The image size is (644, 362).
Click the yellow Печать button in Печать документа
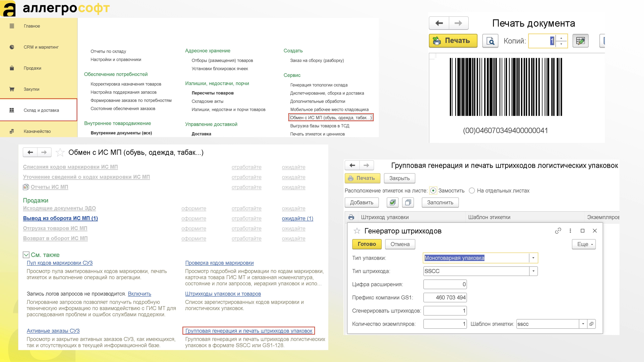(x=453, y=41)
